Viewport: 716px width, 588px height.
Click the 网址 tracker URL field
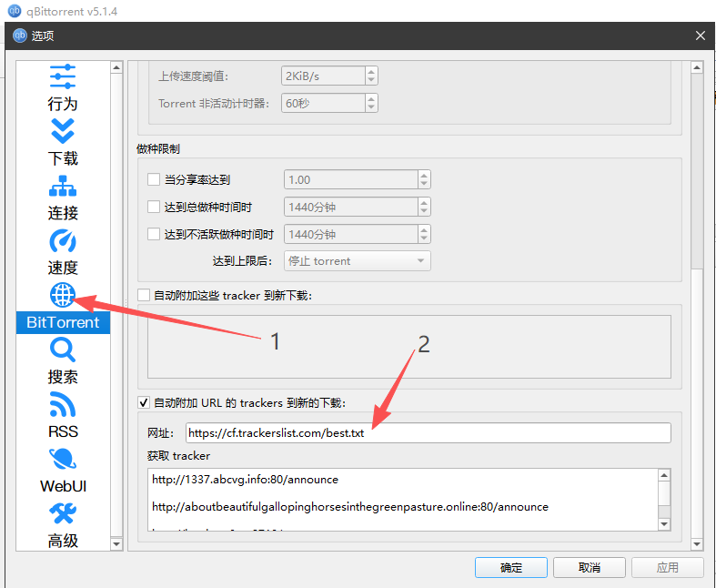tap(428, 433)
